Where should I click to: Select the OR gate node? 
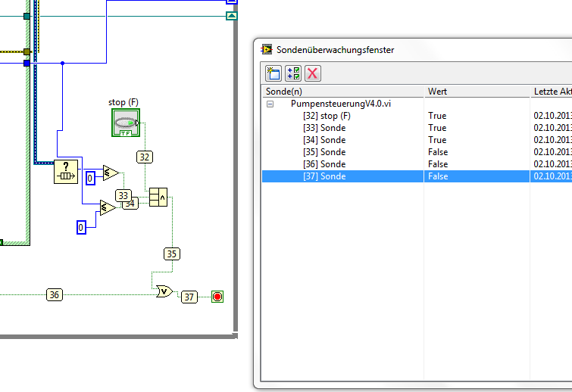164,291
